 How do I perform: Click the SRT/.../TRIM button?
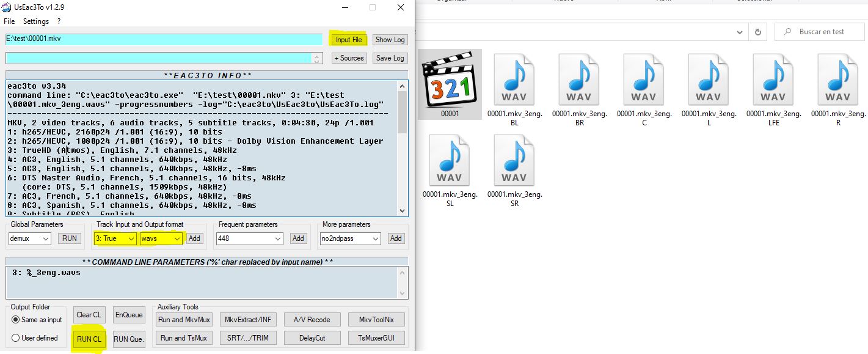click(x=248, y=338)
